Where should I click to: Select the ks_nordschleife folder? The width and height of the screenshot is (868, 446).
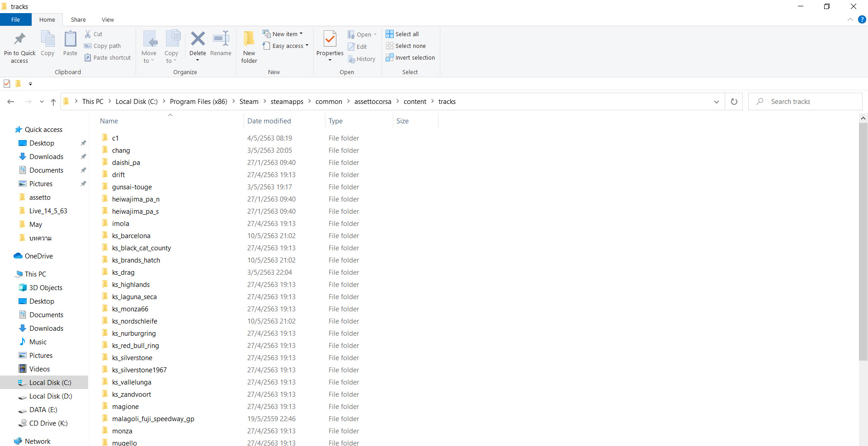click(x=135, y=321)
